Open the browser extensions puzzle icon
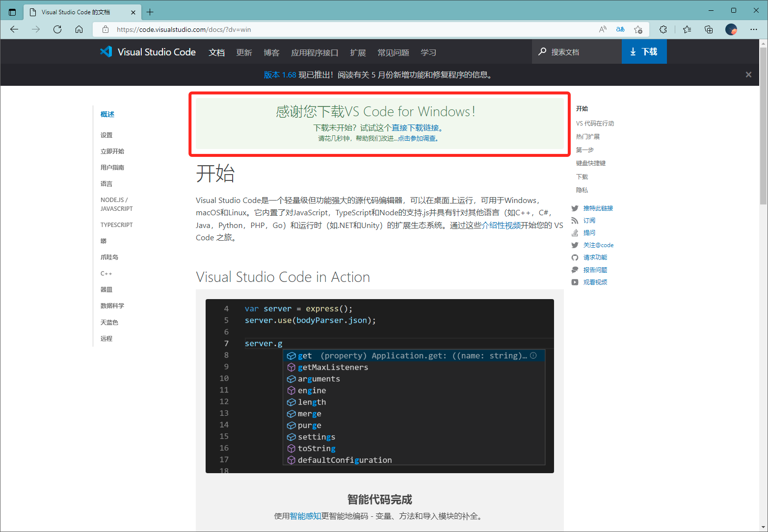 point(663,29)
